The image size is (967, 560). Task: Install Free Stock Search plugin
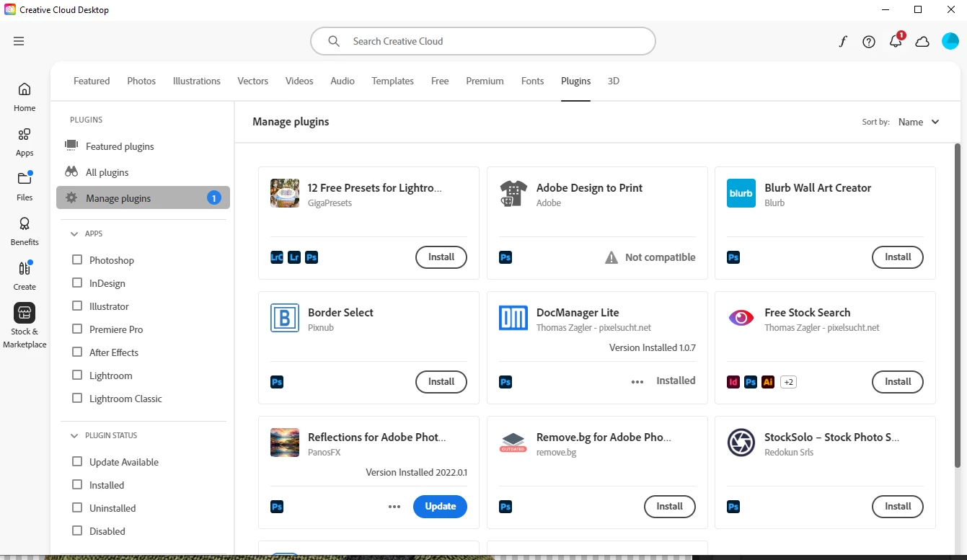[x=898, y=382]
